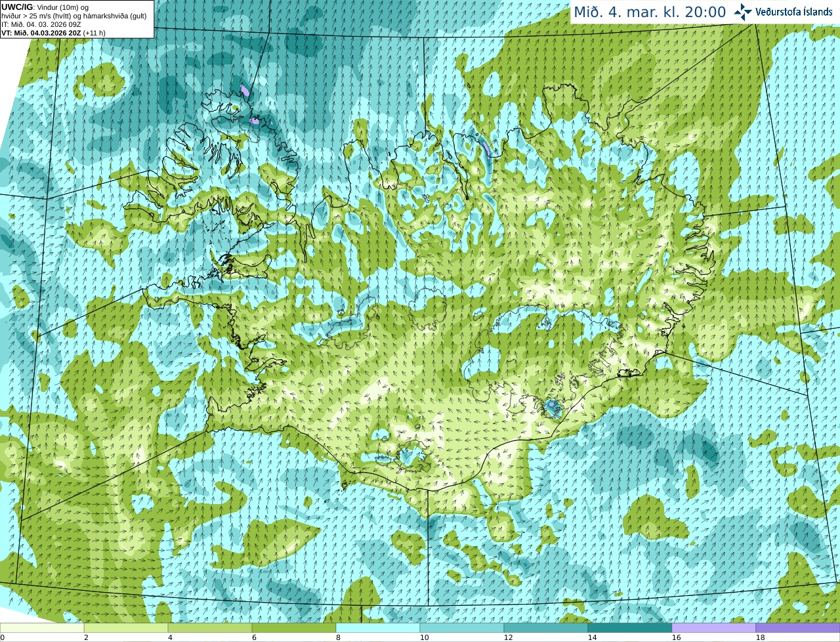Click the UWC/IG: Vindur (10m) title line
840x642 pixels.
[45, 7]
